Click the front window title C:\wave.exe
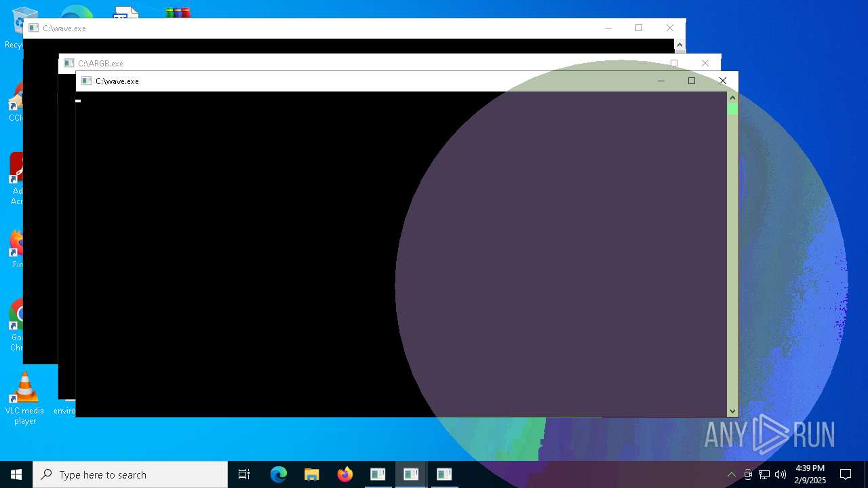 click(x=117, y=81)
